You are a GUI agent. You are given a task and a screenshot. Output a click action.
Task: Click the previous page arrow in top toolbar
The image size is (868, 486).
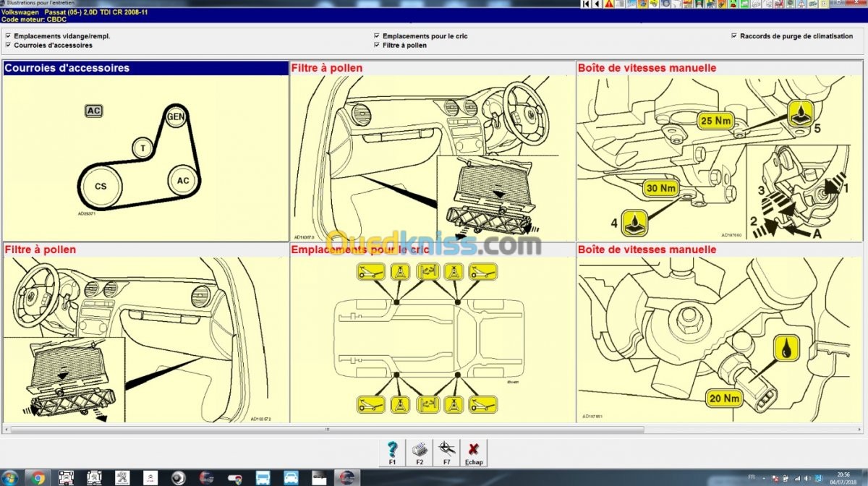pyautogui.click(x=597, y=4)
